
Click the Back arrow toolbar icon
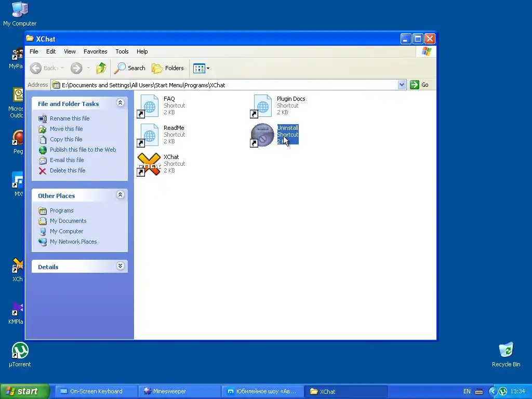pos(36,68)
